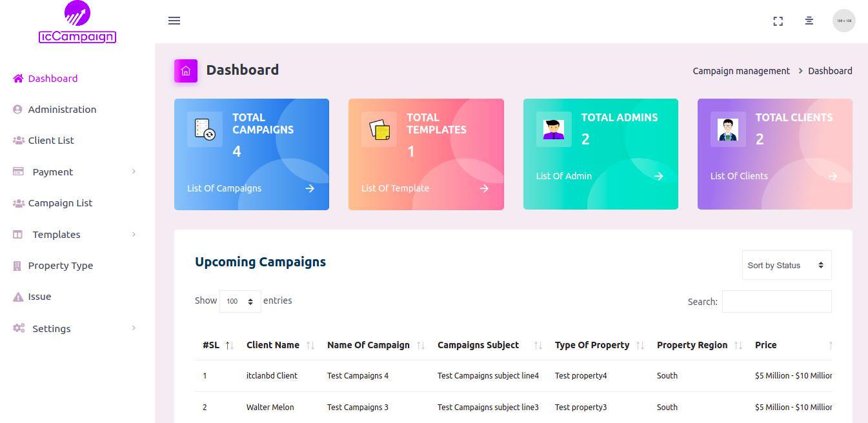Viewport: 868px width, 423px height.
Task: Click the Templates layout icon
Action: tap(18, 235)
